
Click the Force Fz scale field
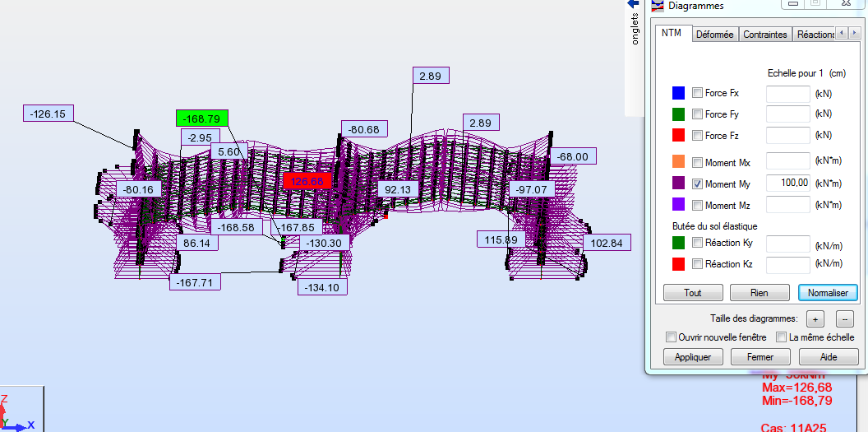pyautogui.click(x=788, y=135)
